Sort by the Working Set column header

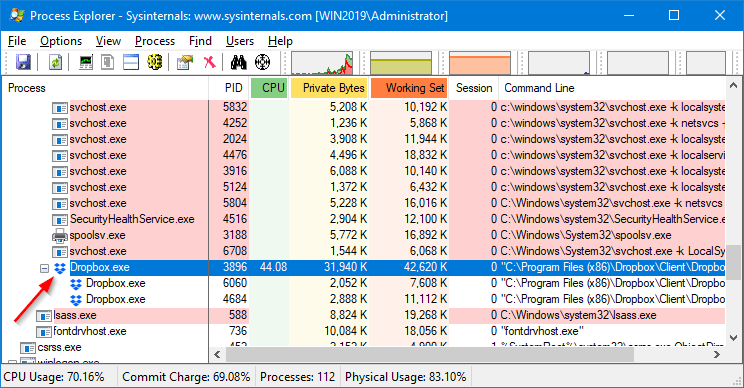[409, 88]
